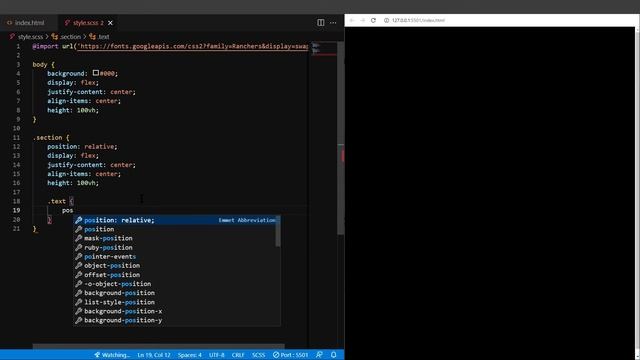Click the editor horizontal scrollbar

[x=158, y=347]
